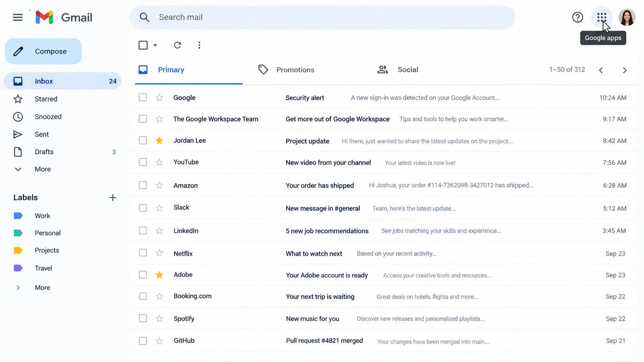Open New message in #general email
Screen dimensions: 644x362
coord(383,208)
